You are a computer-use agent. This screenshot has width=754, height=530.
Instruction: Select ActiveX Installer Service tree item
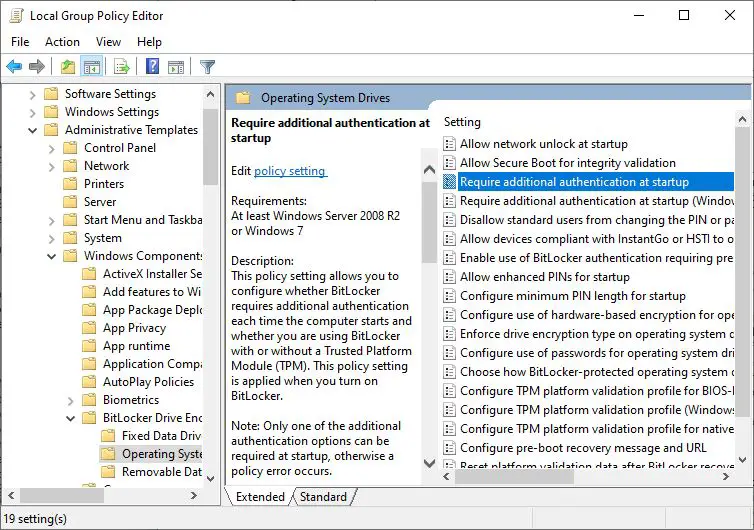(141, 274)
